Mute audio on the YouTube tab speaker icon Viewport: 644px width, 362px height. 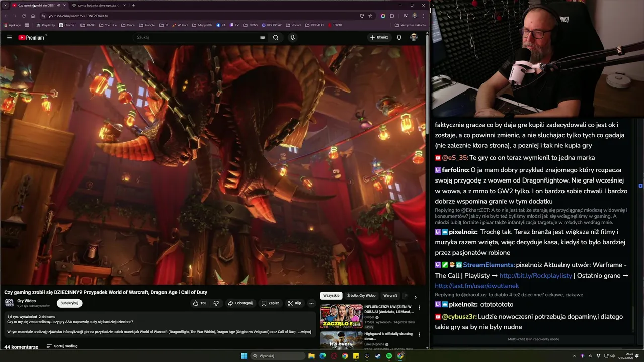58,5
